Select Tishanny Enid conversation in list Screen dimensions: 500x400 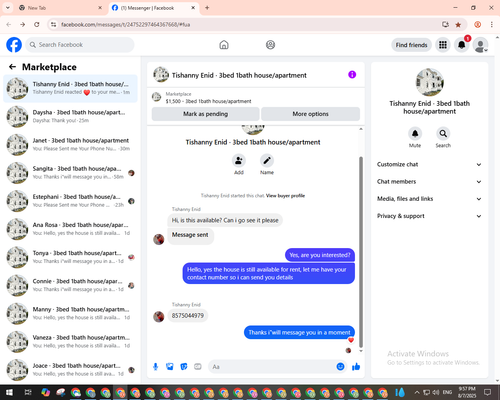click(70, 88)
